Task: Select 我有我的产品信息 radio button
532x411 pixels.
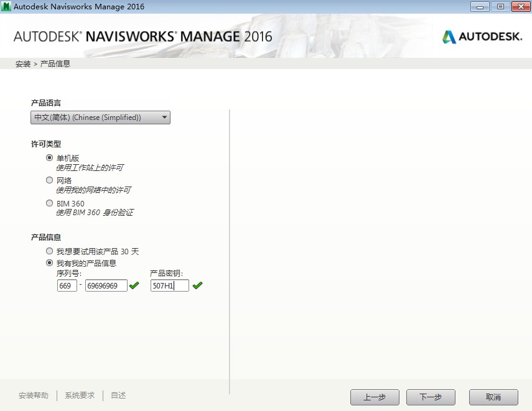Action: (x=50, y=263)
